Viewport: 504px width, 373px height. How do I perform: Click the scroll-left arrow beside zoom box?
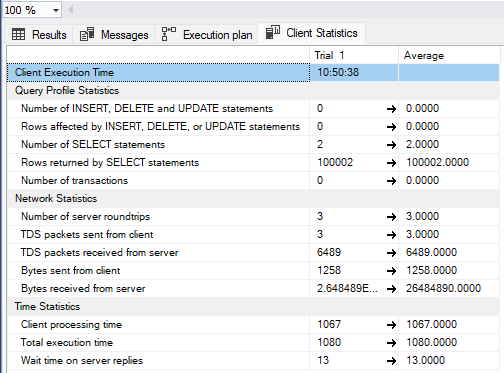pos(70,10)
